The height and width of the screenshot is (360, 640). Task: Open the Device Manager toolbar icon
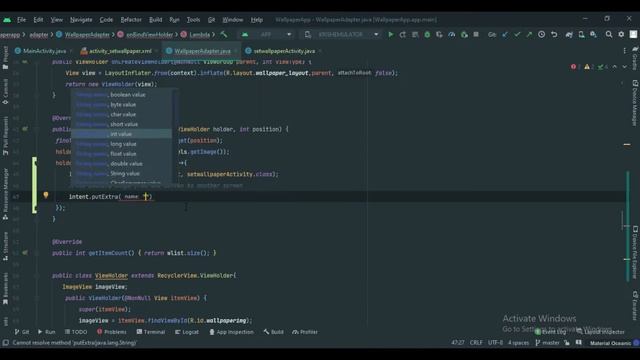[581, 35]
